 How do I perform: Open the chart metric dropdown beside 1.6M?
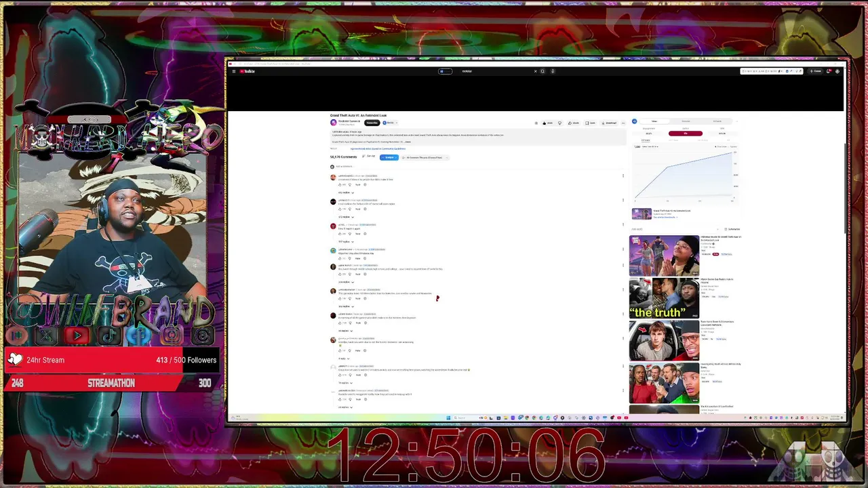[x=650, y=146]
